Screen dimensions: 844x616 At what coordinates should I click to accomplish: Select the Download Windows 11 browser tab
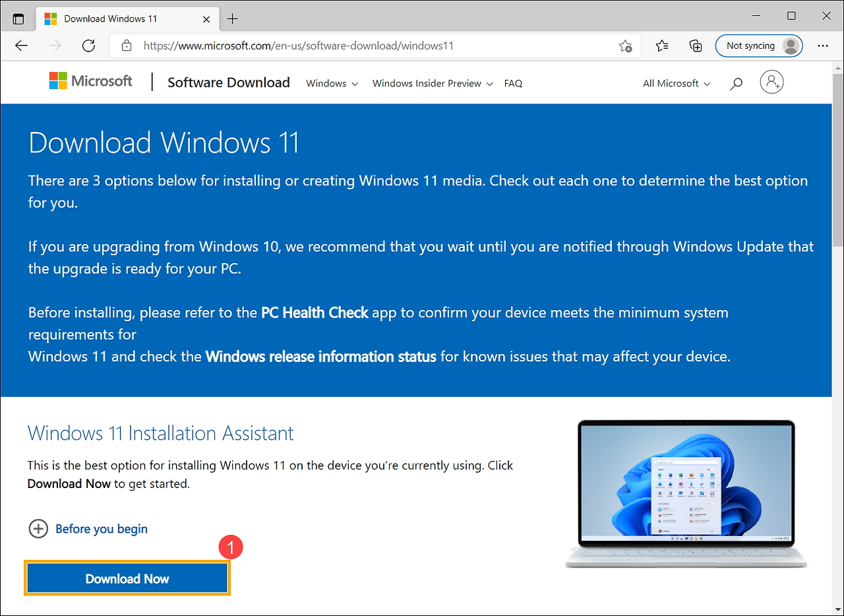pyautogui.click(x=127, y=19)
